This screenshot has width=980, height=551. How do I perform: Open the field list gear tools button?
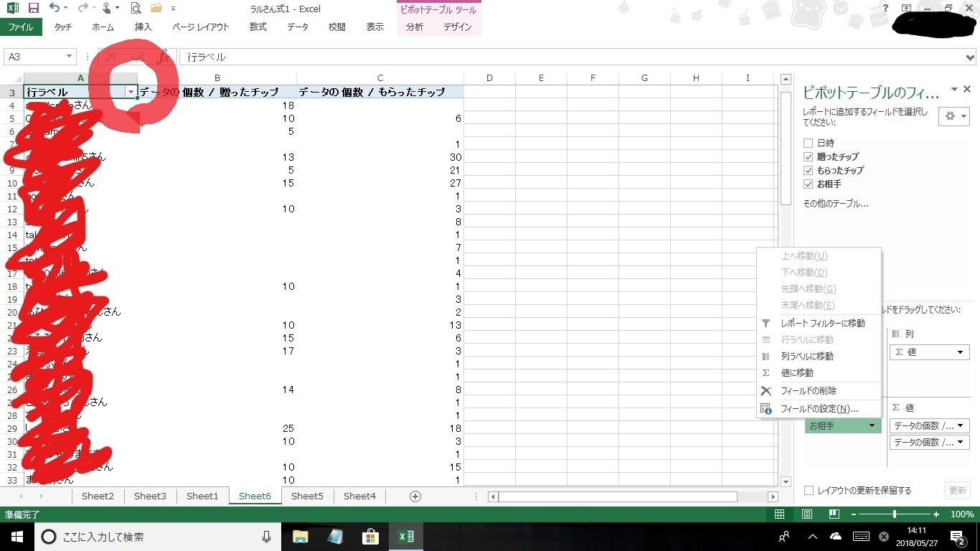[953, 116]
